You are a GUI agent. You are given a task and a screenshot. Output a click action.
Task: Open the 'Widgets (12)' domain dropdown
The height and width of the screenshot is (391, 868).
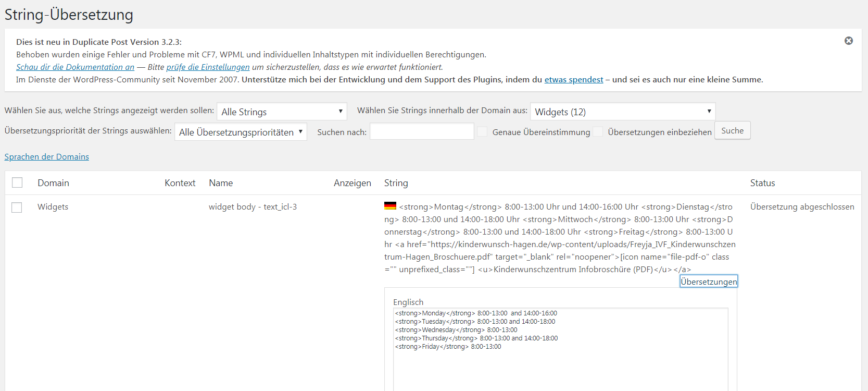[622, 112]
